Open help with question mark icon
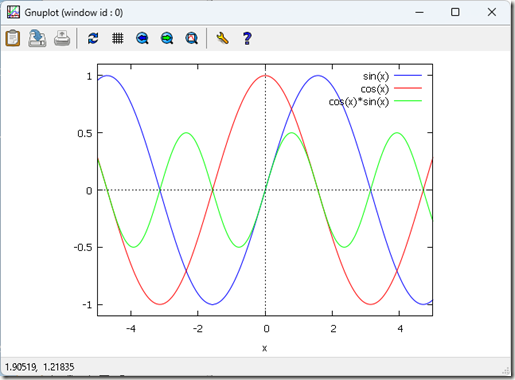This screenshot has width=515, height=380. [x=247, y=38]
